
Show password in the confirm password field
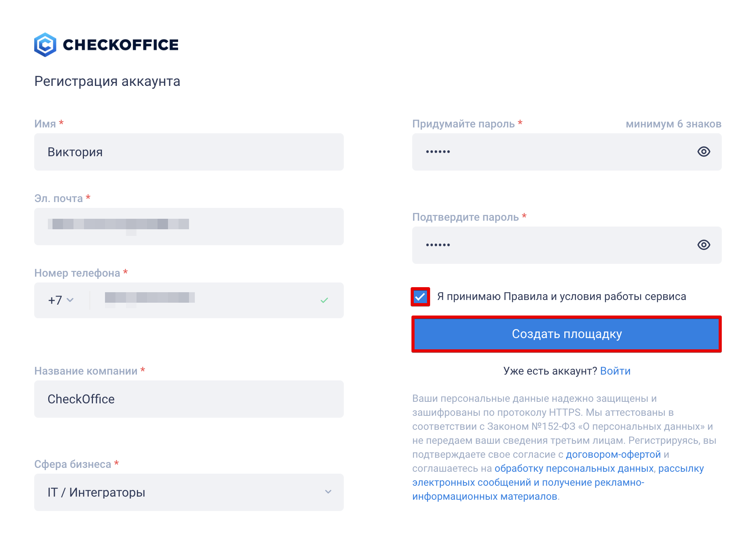click(703, 245)
